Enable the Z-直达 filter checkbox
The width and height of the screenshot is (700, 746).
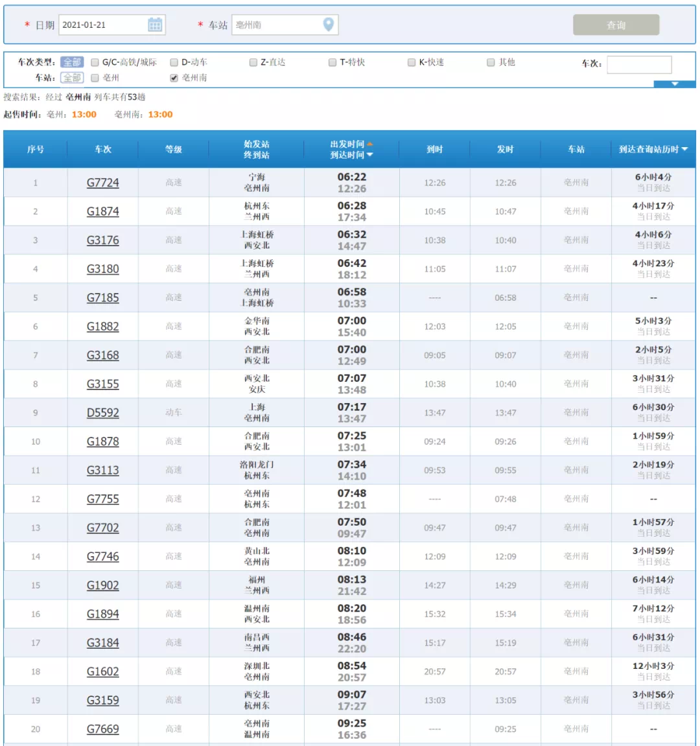pyautogui.click(x=253, y=62)
